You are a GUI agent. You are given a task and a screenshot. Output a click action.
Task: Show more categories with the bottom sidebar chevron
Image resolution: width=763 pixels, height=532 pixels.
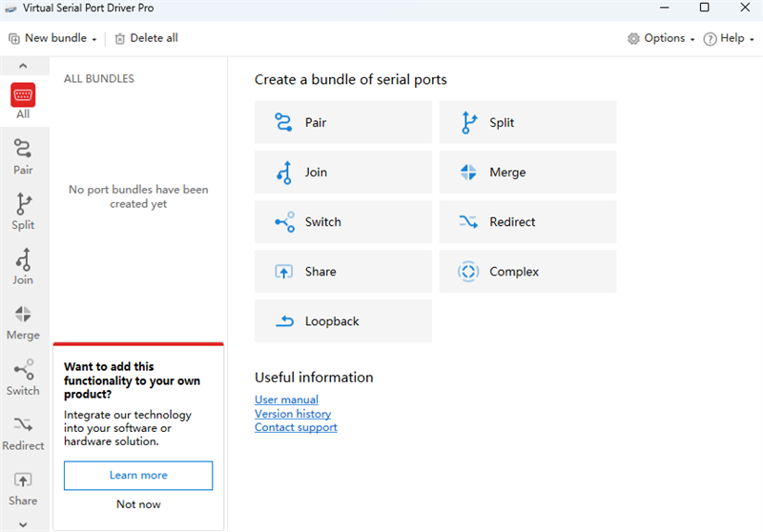point(23,524)
